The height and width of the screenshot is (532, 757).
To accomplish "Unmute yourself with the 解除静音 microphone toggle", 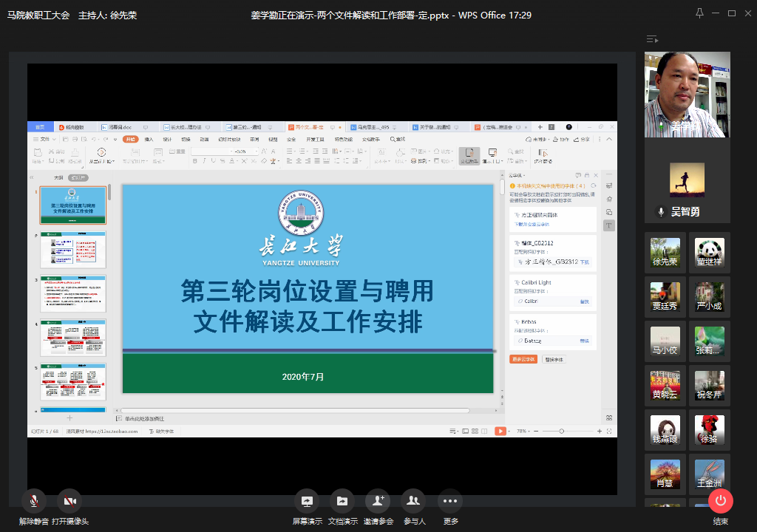I will pos(34,501).
